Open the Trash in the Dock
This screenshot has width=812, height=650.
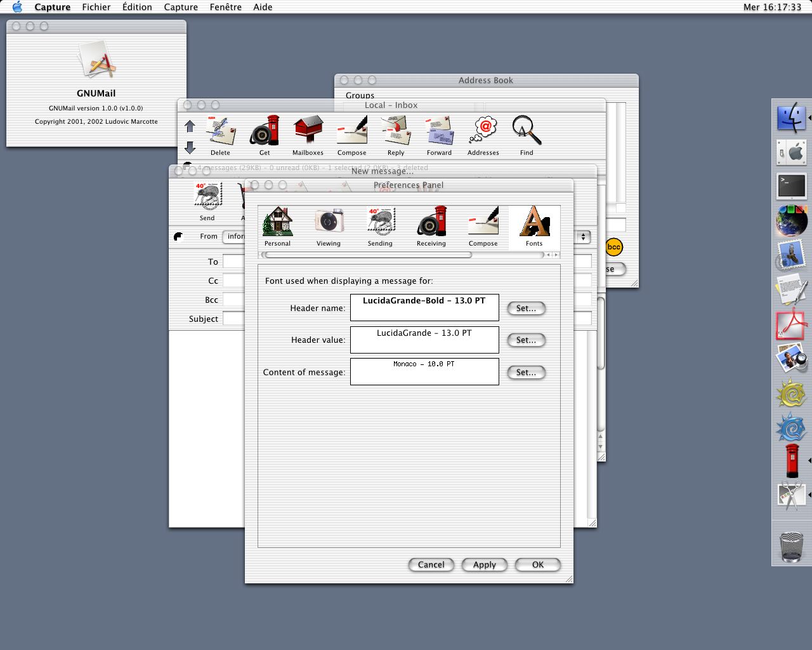(x=791, y=547)
